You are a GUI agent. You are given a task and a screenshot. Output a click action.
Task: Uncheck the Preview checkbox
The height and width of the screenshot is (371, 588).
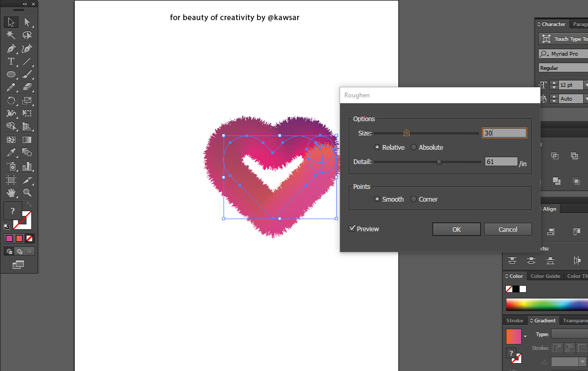352,229
